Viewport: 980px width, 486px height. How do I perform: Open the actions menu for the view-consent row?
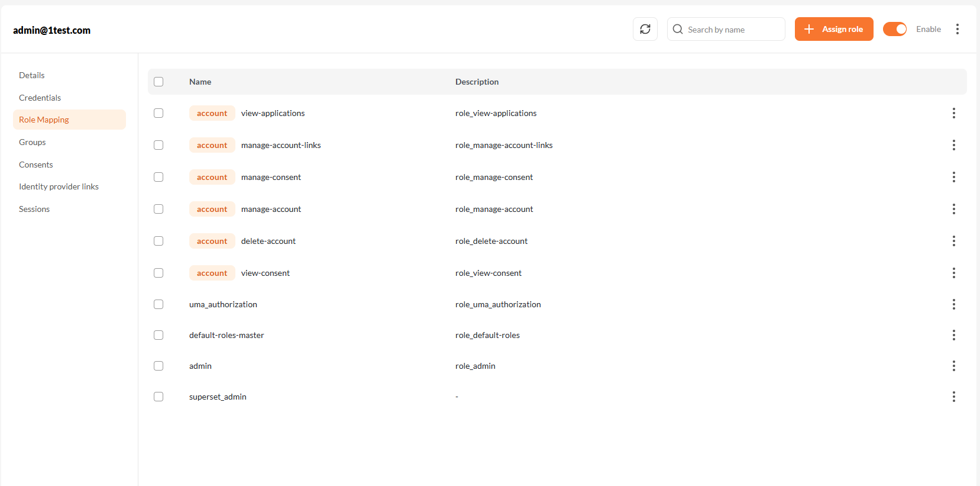click(x=953, y=273)
